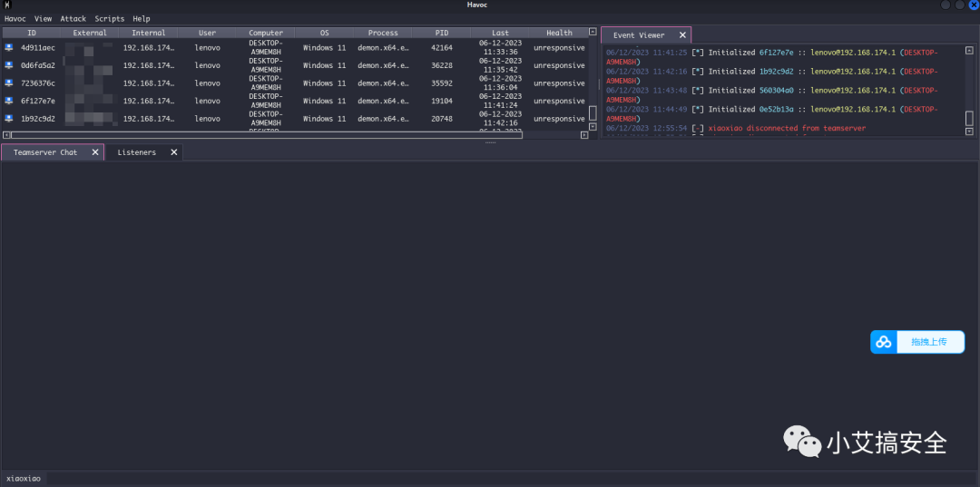This screenshot has height=487, width=980.
Task: Close the Listeners tab
Action: point(173,152)
